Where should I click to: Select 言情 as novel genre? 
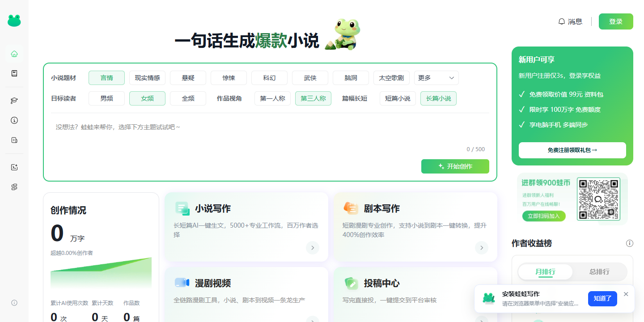click(106, 78)
